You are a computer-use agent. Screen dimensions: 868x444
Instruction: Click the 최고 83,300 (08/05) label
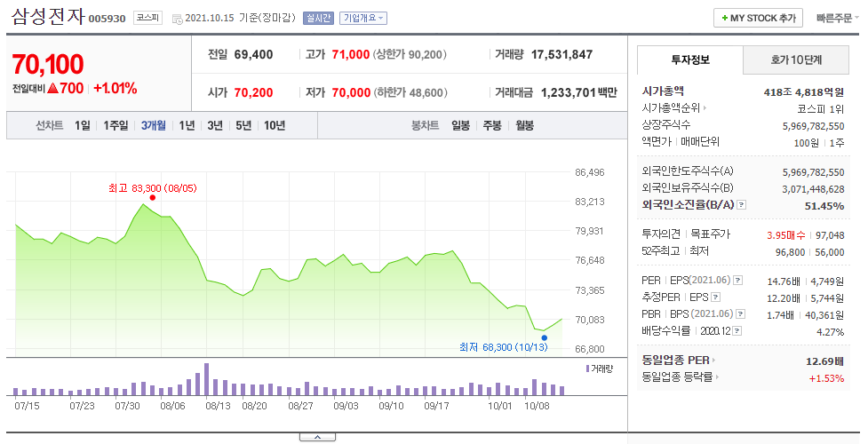[x=152, y=188]
